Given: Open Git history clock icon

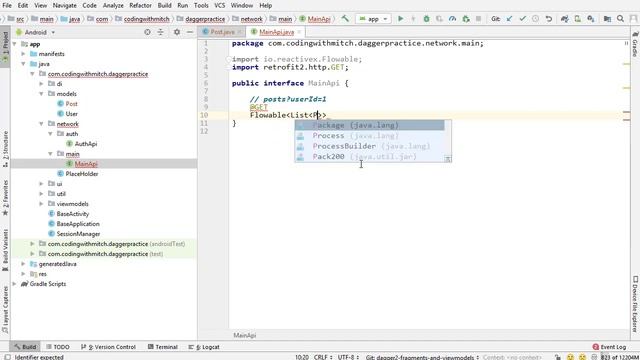Looking at the screenshot, I should [x=536, y=19].
